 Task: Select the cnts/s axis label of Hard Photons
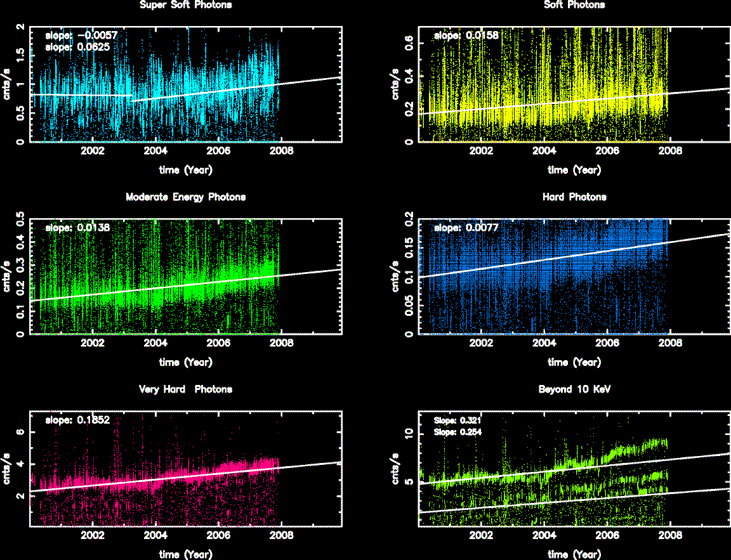pos(396,276)
